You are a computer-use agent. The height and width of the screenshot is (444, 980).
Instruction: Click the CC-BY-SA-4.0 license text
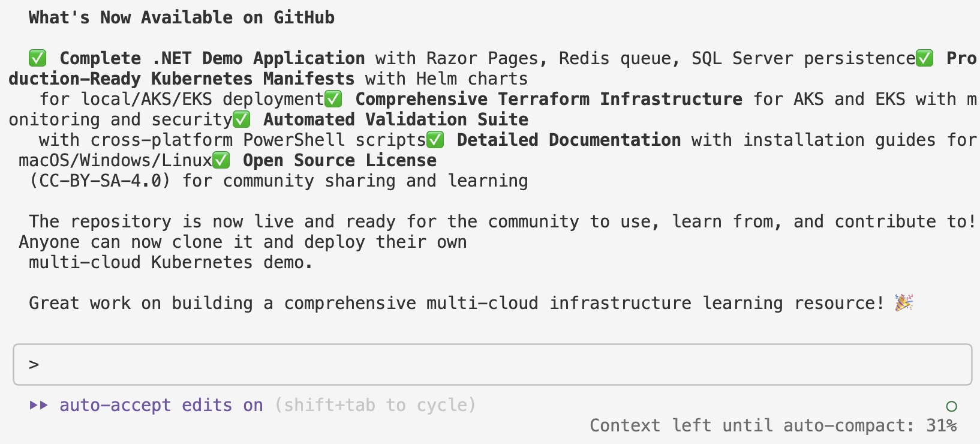[100, 181]
